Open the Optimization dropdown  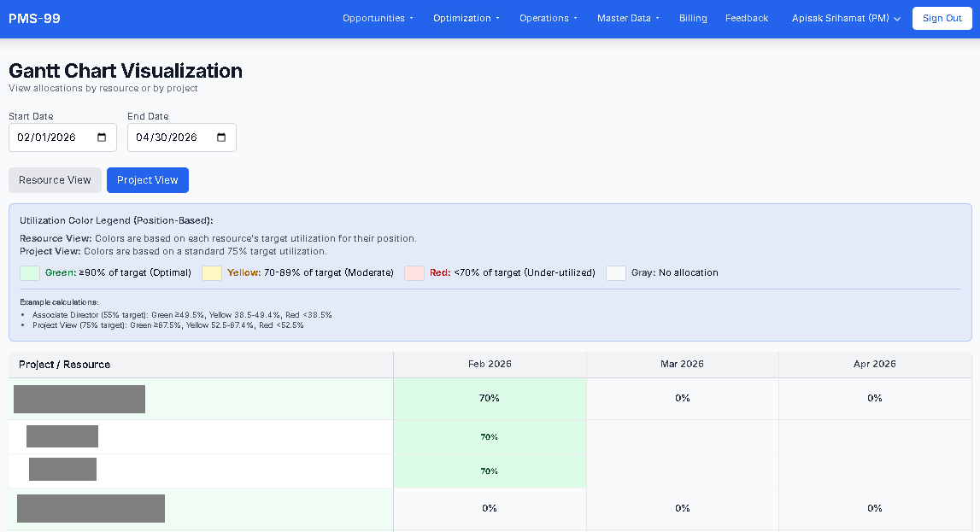pos(466,18)
